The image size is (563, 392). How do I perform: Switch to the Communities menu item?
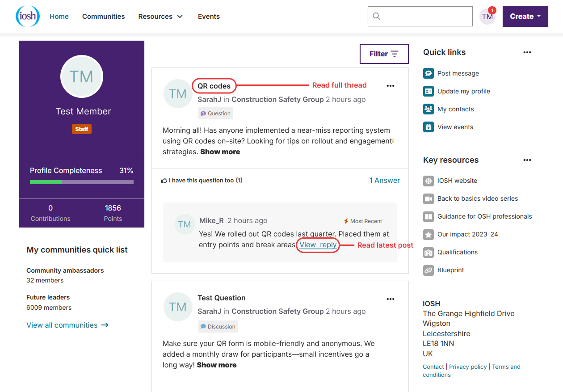103,16
